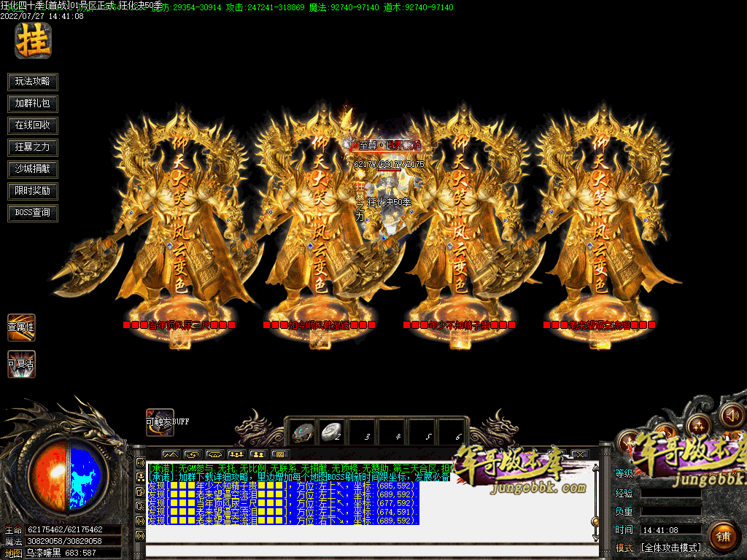The image size is (747, 560).
Task: Use the silver item in quick slot 2
Action: 332,432
